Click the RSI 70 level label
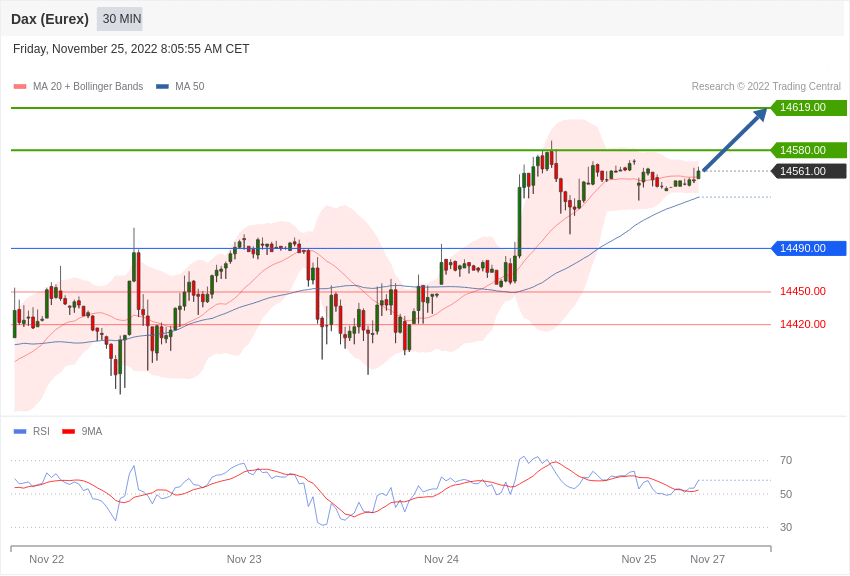 (786, 461)
